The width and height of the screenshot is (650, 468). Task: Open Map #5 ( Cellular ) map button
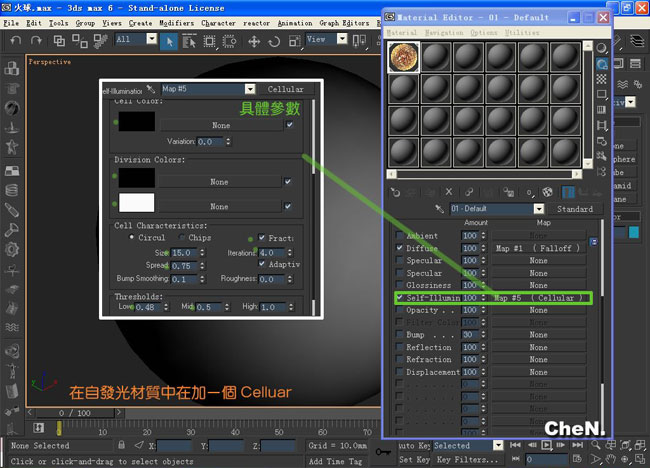(538, 298)
